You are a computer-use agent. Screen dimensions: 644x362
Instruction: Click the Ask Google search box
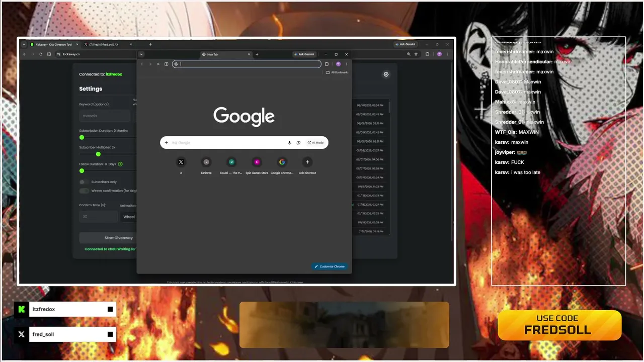[x=244, y=143]
